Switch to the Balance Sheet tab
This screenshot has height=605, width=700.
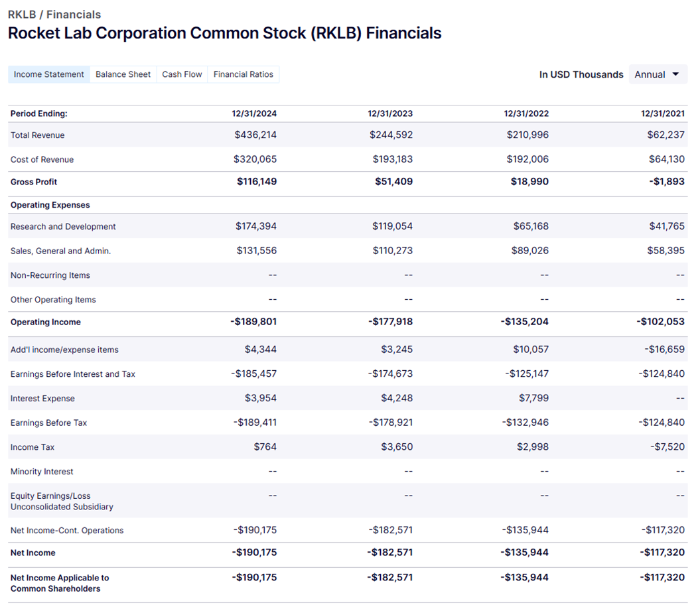(x=123, y=74)
